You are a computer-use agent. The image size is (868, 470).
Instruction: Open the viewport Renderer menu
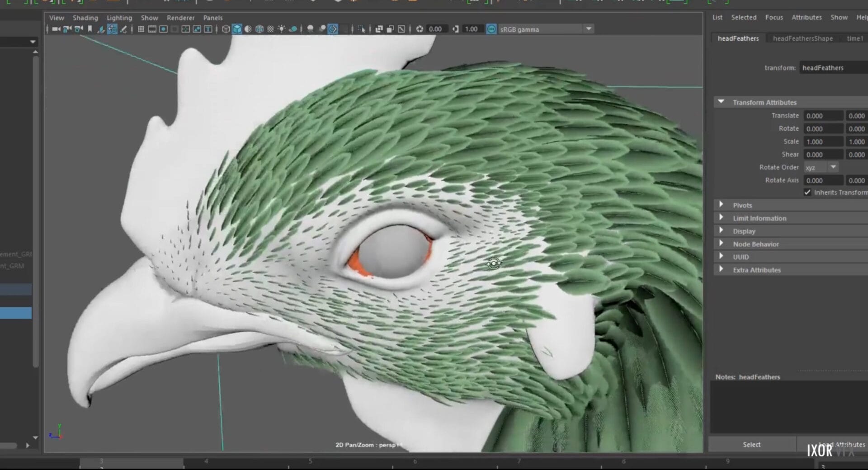pyautogui.click(x=180, y=18)
